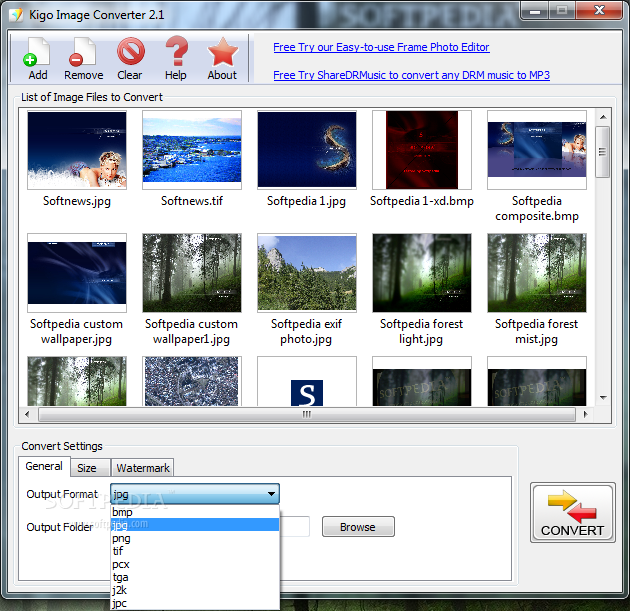Viewport: 630px width, 611px height.
Task: Choose pcx from the format list
Action: point(195,564)
